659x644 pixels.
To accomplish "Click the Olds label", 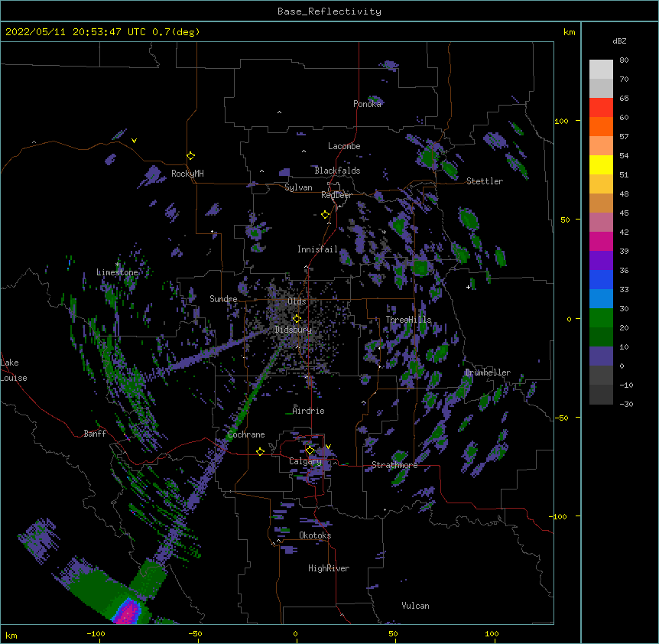I will (x=297, y=301).
